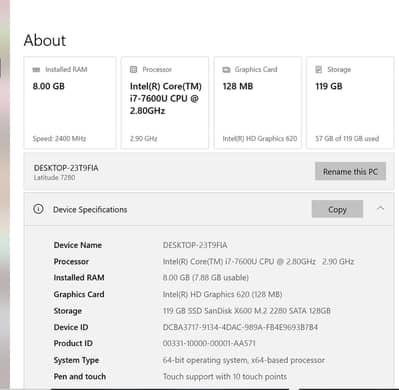This screenshot has width=399, height=390.
Task: Click the Product ID row label
Action: pyautogui.click(x=73, y=343)
